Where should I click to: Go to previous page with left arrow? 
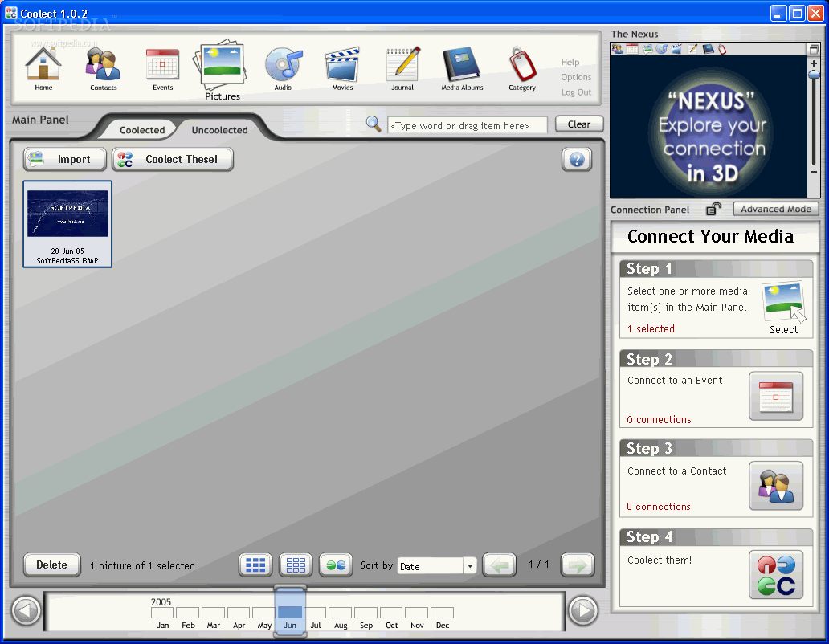499,565
